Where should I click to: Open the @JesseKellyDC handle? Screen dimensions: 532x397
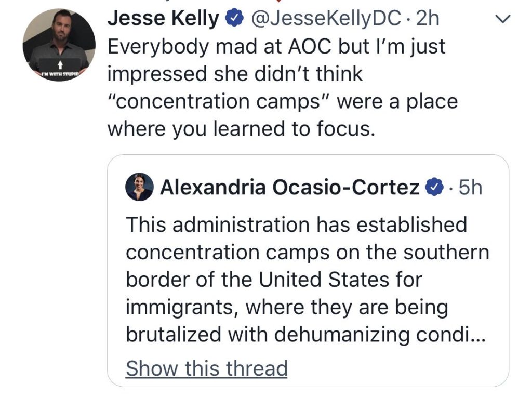tap(326, 19)
